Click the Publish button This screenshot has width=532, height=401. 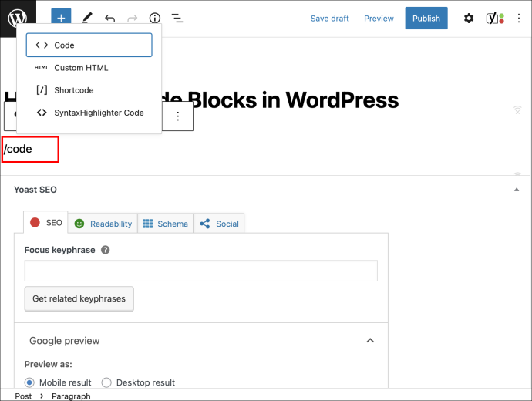coord(426,19)
